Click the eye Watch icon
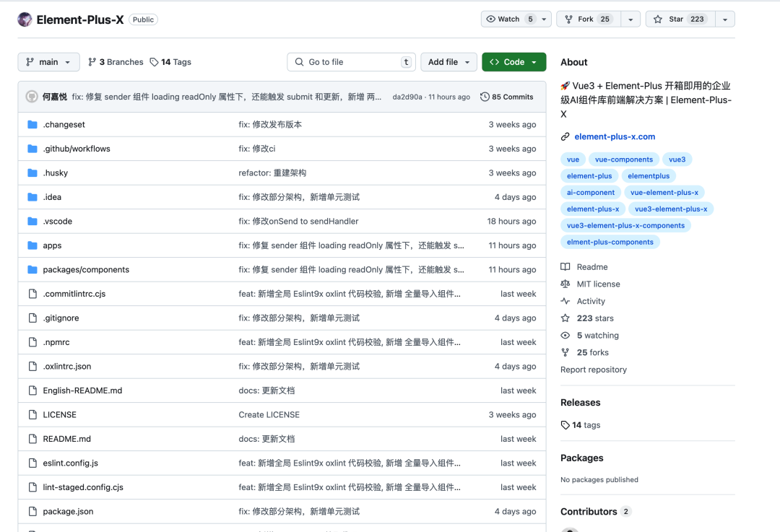This screenshot has height=532, width=780. 492,19
